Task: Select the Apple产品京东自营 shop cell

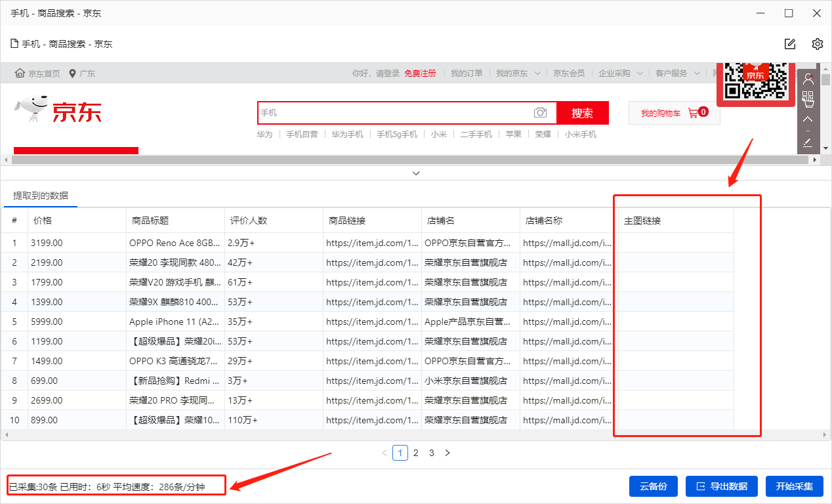Action: pyautogui.click(x=470, y=322)
